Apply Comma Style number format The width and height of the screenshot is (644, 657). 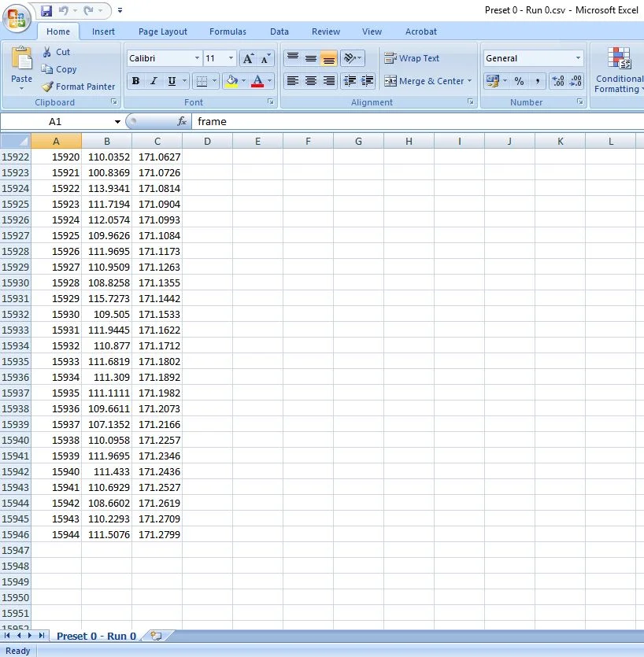pos(537,81)
